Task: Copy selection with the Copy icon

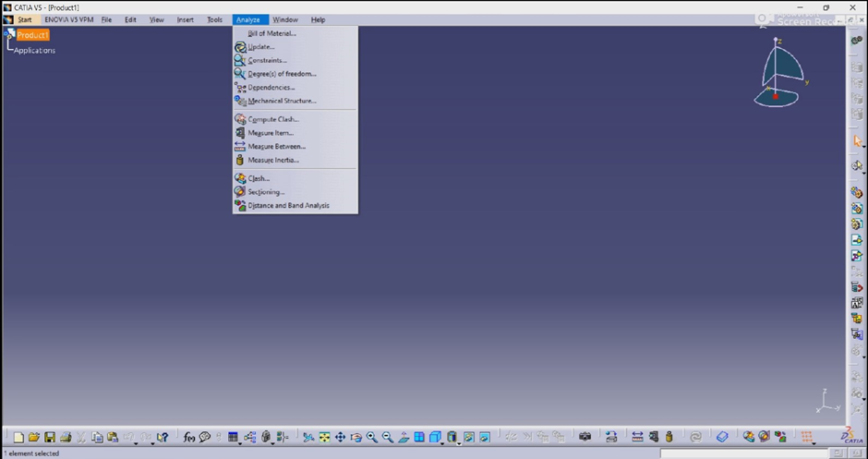Action: 97,438
